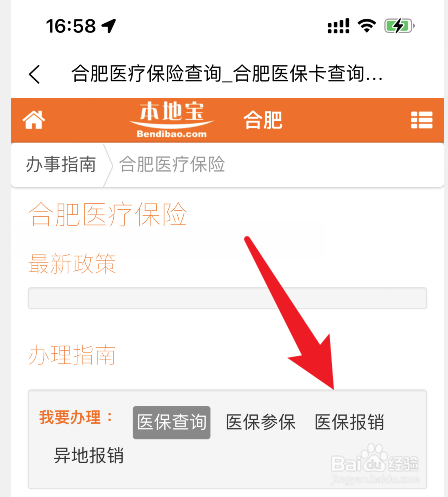
Task: Open the home icon in the orange header
Action: click(34, 120)
